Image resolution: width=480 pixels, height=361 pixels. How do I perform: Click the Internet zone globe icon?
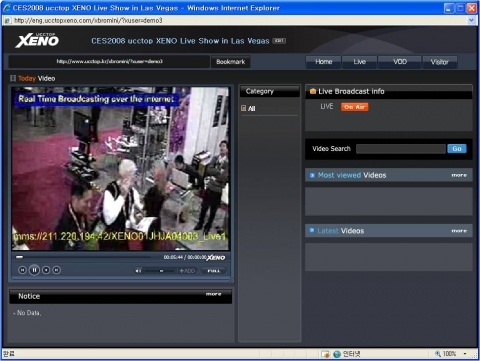click(x=337, y=354)
